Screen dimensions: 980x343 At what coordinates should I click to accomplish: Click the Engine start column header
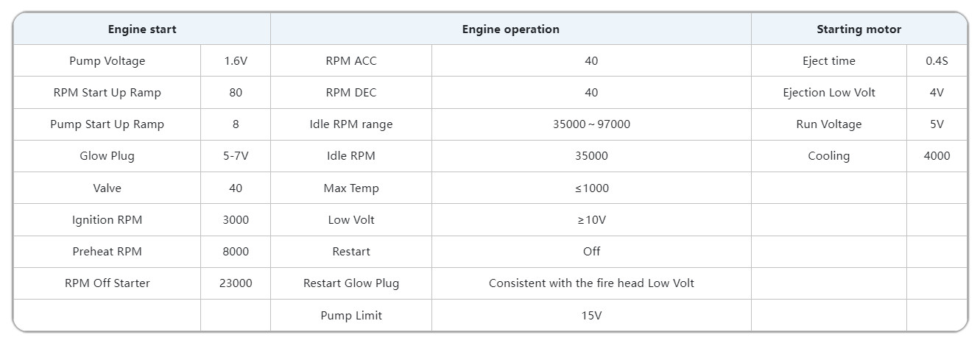(x=142, y=29)
